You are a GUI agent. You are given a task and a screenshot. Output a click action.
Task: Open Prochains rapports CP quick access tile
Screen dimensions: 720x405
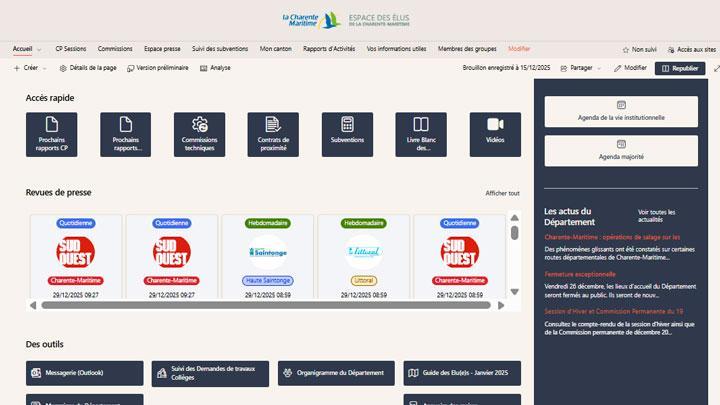click(51, 135)
